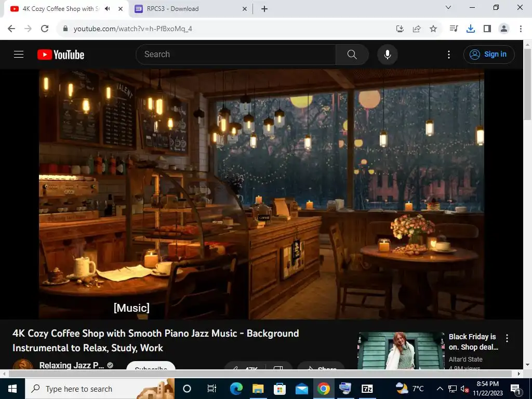The width and height of the screenshot is (532, 399).
Task: Click the Altar'd State advertiser name
Action: coord(465,360)
